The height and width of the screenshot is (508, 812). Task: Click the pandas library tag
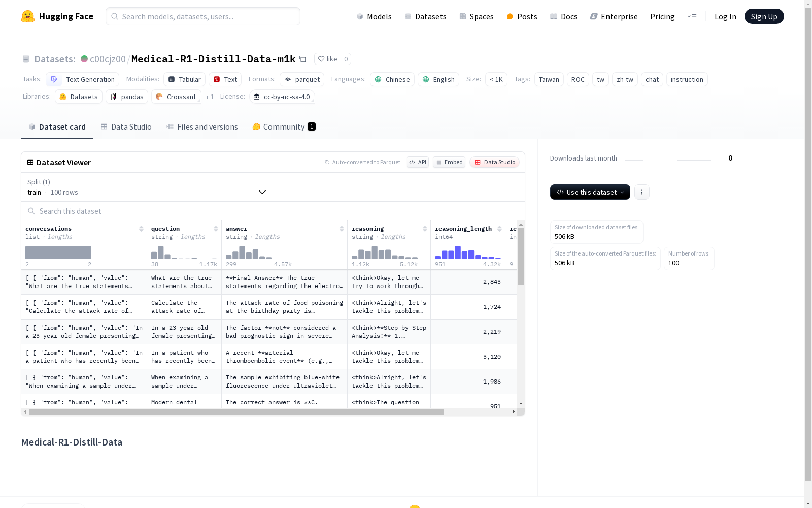click(127, 97)
